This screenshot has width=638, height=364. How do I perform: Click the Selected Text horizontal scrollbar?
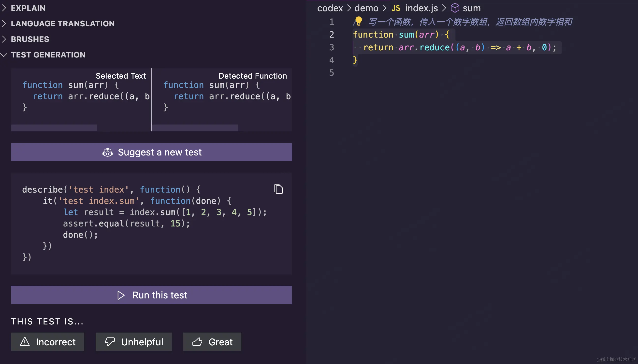click(54, 128)
